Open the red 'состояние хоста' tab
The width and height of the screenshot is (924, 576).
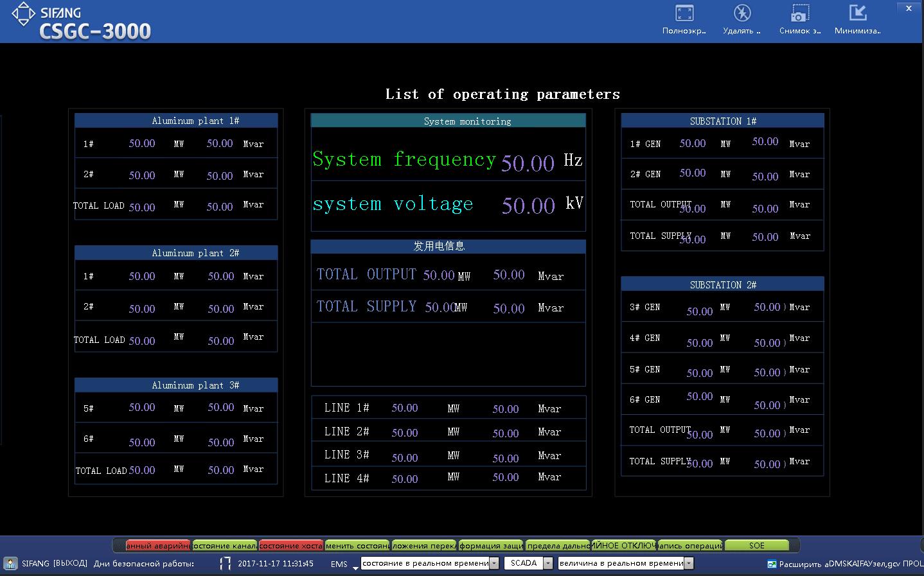click(x=291, y=546)
